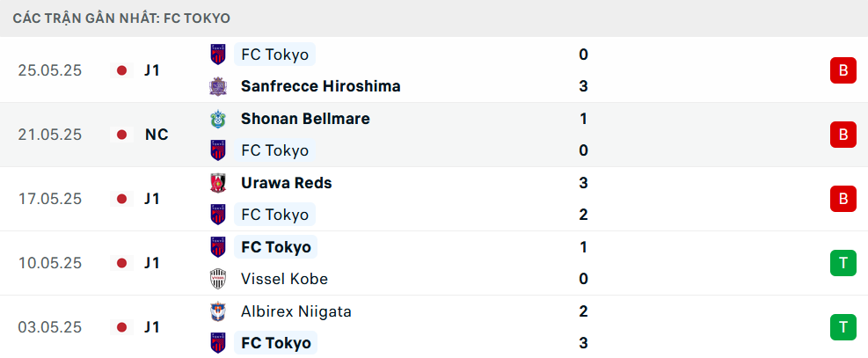
Task: Click the Vissel Kobe club crest
Action: pyautogui.click(x=218, y=279)
